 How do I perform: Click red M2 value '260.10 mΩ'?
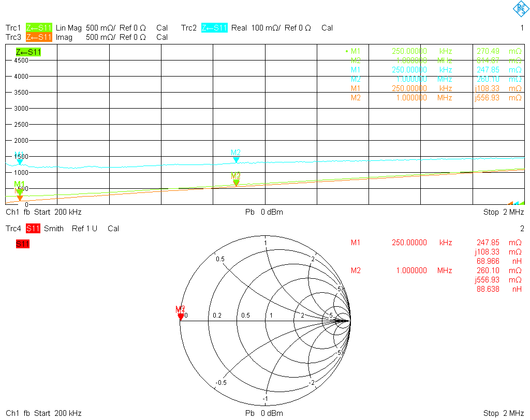click(x=499, y=271)
